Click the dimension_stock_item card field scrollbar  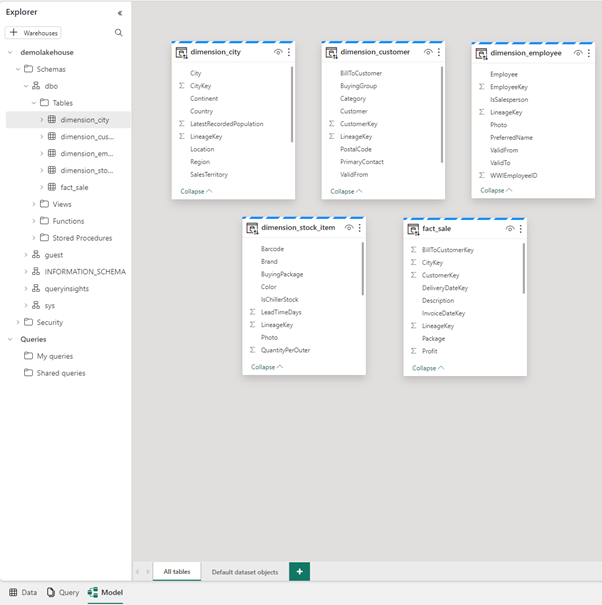363,269
